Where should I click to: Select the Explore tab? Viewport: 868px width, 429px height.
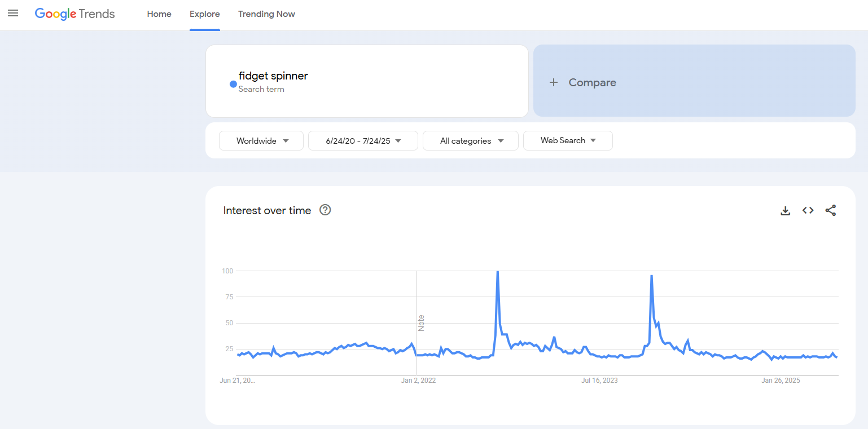(x=205, y=14)
